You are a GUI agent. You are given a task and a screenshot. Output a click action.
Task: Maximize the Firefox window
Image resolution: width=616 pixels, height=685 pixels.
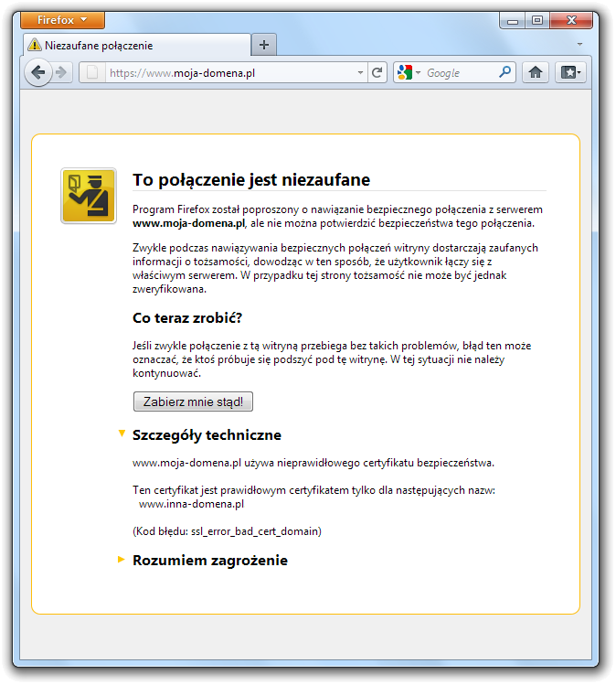[537, 20]
